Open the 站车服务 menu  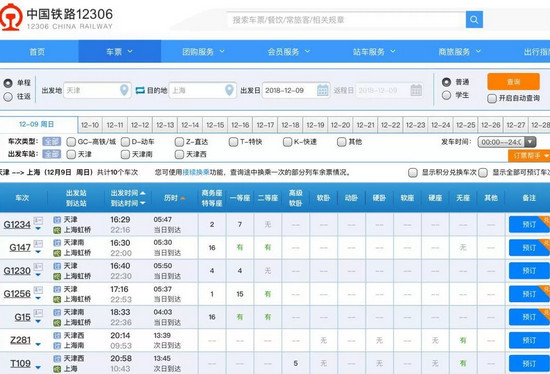(x=374, y=52)
